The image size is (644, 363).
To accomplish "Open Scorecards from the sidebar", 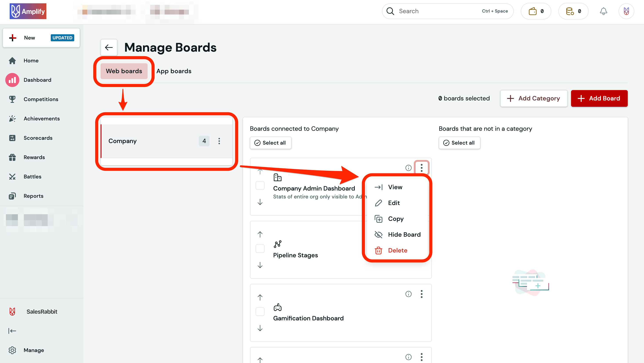I will 12,138.
